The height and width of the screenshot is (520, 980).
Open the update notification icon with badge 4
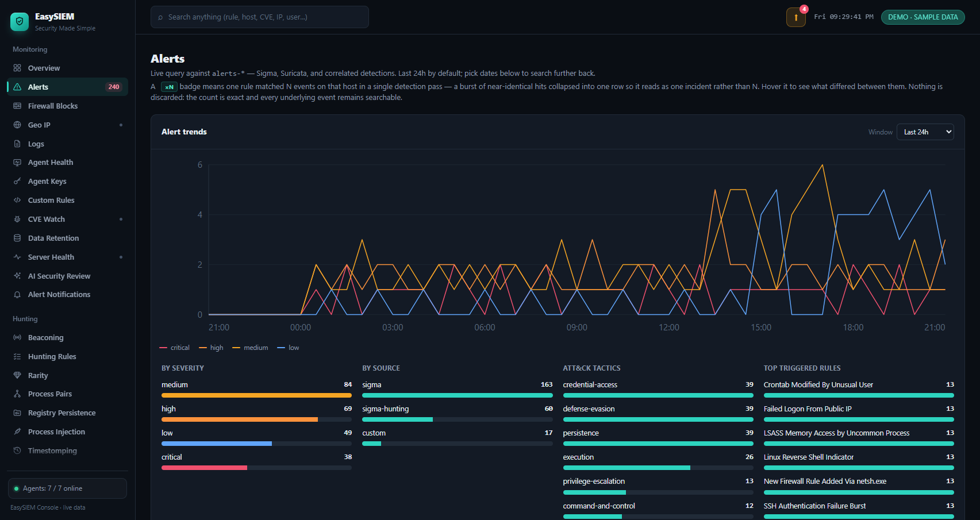pyautogui.click(x=796, y=17)
